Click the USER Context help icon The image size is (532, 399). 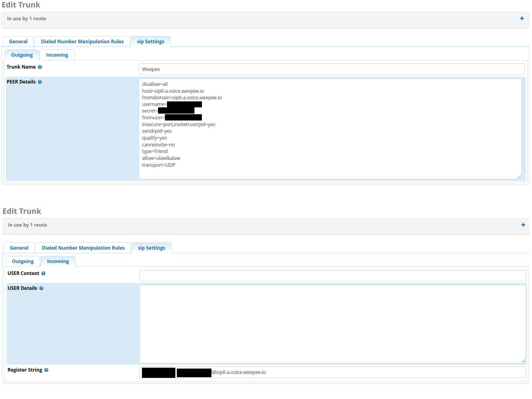44,273
